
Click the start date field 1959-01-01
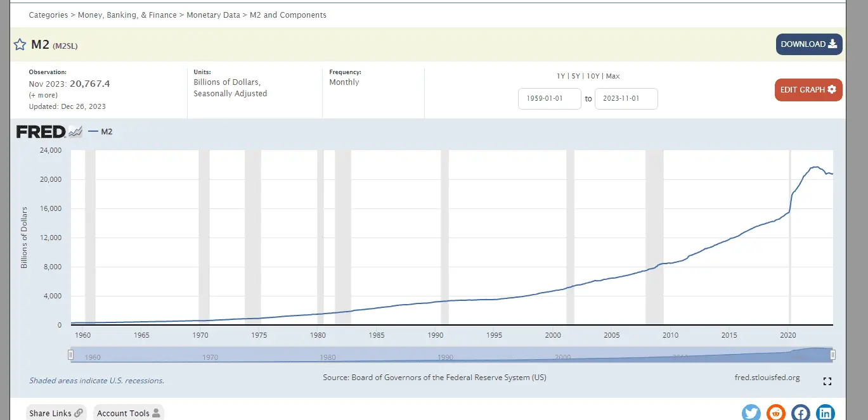click(x=549, y=99)
